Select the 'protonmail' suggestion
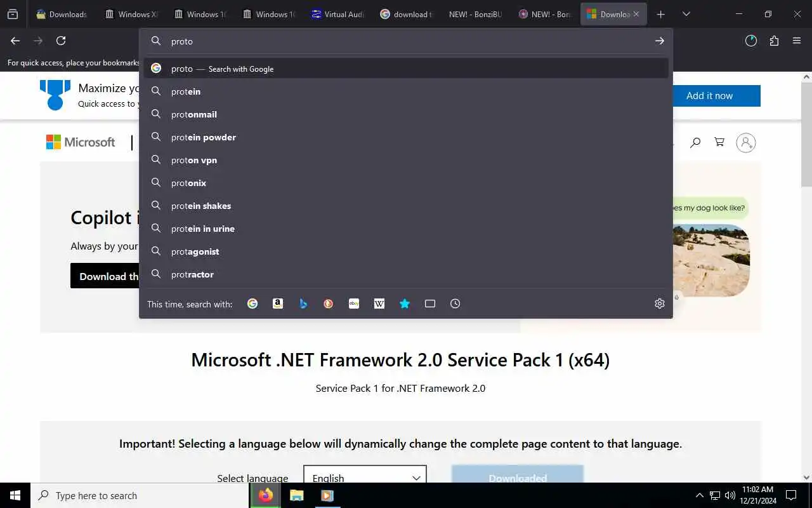 406,114
